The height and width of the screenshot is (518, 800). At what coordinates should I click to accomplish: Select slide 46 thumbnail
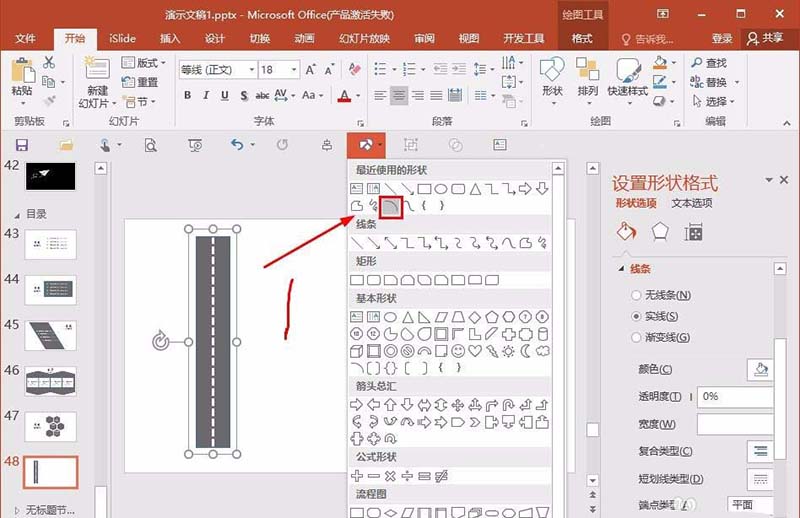tap(51, 381)
